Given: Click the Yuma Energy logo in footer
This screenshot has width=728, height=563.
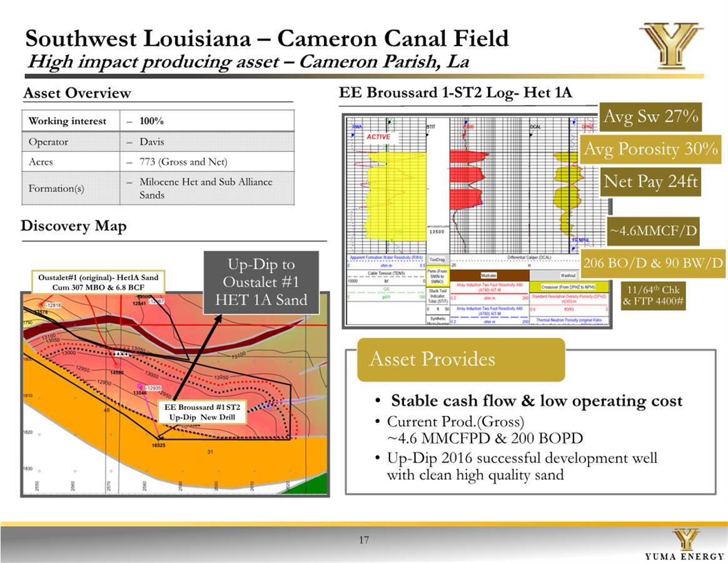Looking at the screenshot, I should pyautogui.click(x=685, y=545).
